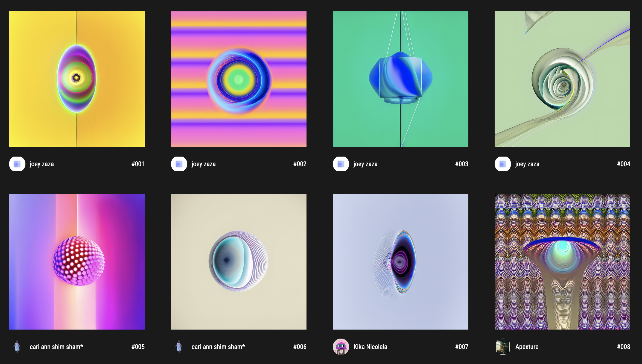Image resolution: width=642 pixels, height=364 pixels.
Task: Click the #005 edition number label
Action: click(138, 347)
